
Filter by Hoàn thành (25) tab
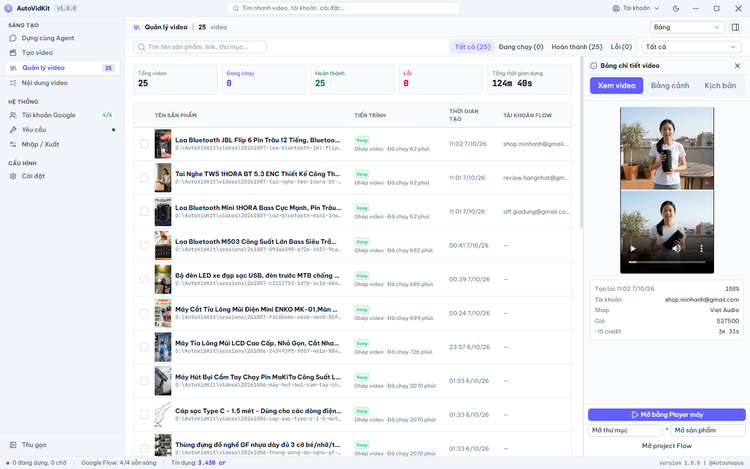pos(577,47)
